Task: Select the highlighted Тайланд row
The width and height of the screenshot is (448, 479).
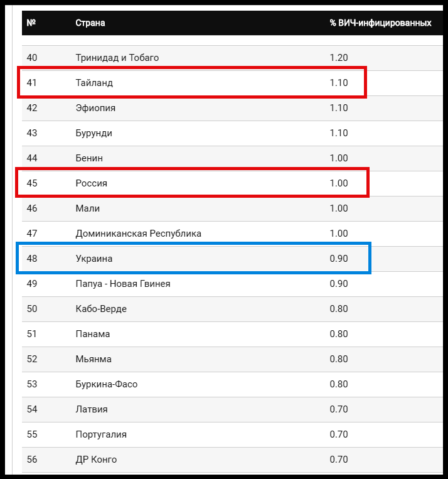Action: [192, 82]
